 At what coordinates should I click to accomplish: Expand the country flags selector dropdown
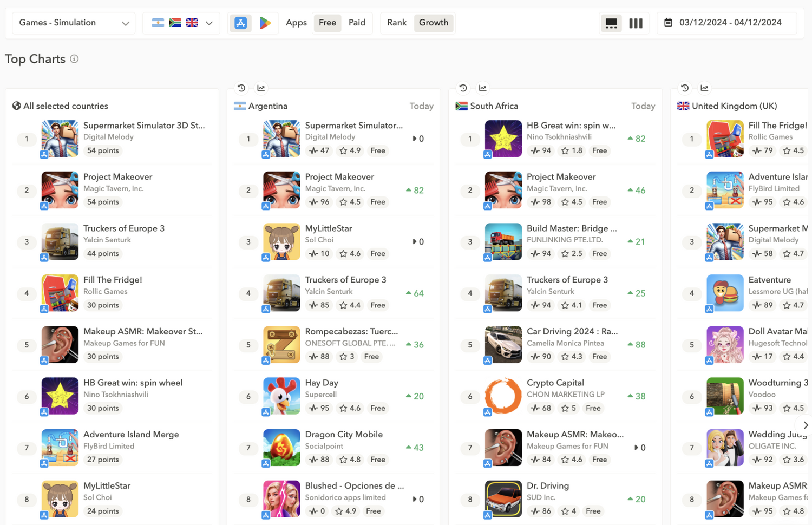click(x=181, y=23)
